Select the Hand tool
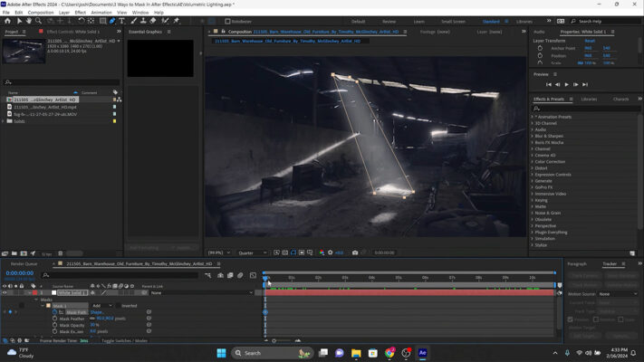Viewport: 644px width, 362px height. pos(29,21)
